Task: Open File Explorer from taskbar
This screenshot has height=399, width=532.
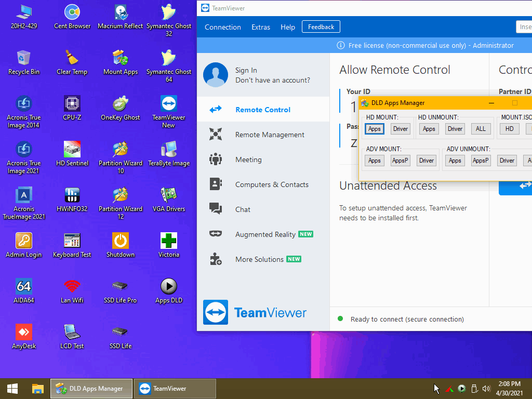Action: point(37,389)
